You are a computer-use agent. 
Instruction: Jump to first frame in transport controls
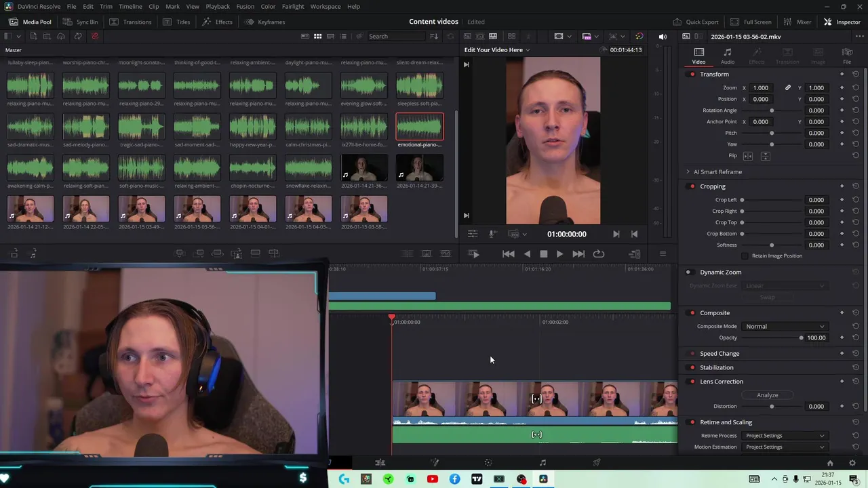point(508,253)
